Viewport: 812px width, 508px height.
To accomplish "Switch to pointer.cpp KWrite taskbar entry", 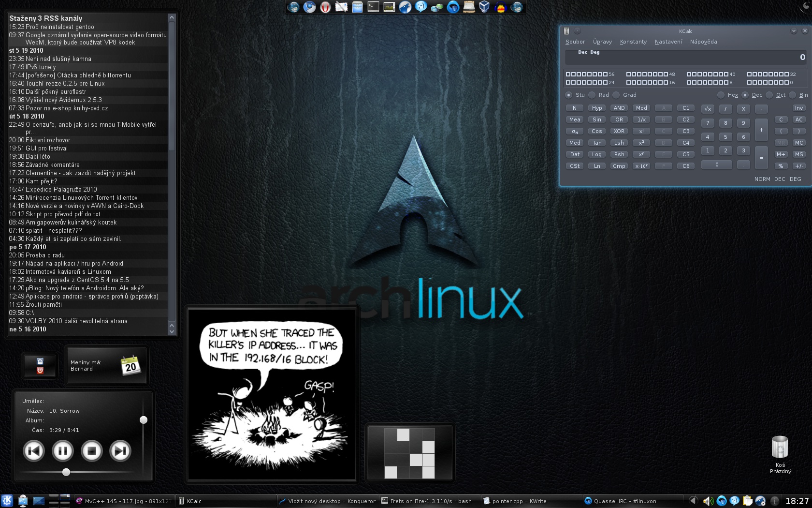I will pos(531,501).
